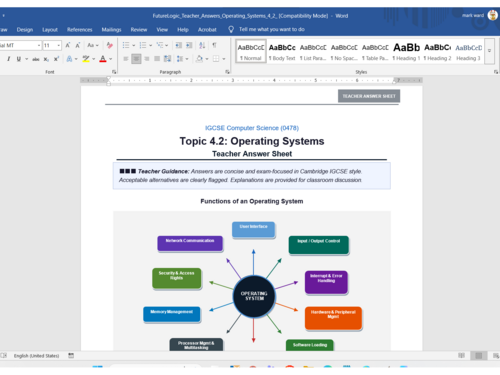Apply Borders using the grid icon
The image size is (500, 375).
216,59
